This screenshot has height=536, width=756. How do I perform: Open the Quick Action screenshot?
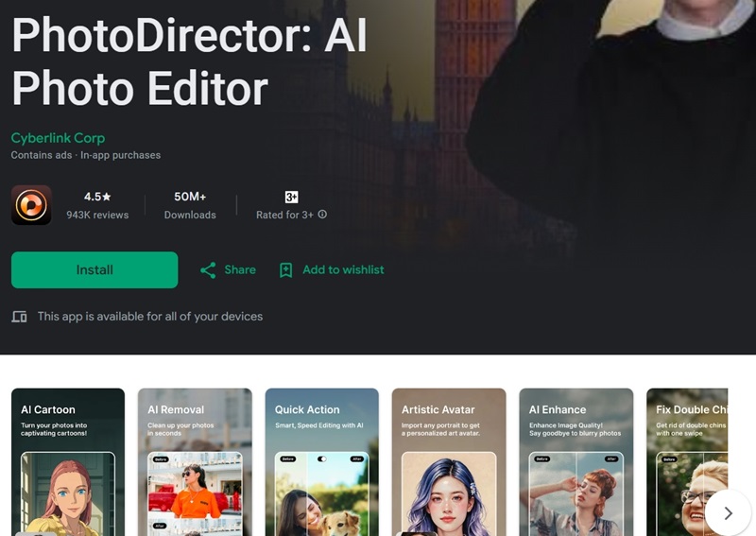(322, 462)
